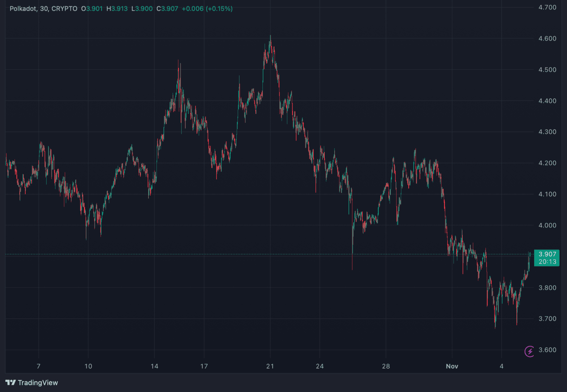
Task: Click the low value L3.900
Action: (142, 9)
